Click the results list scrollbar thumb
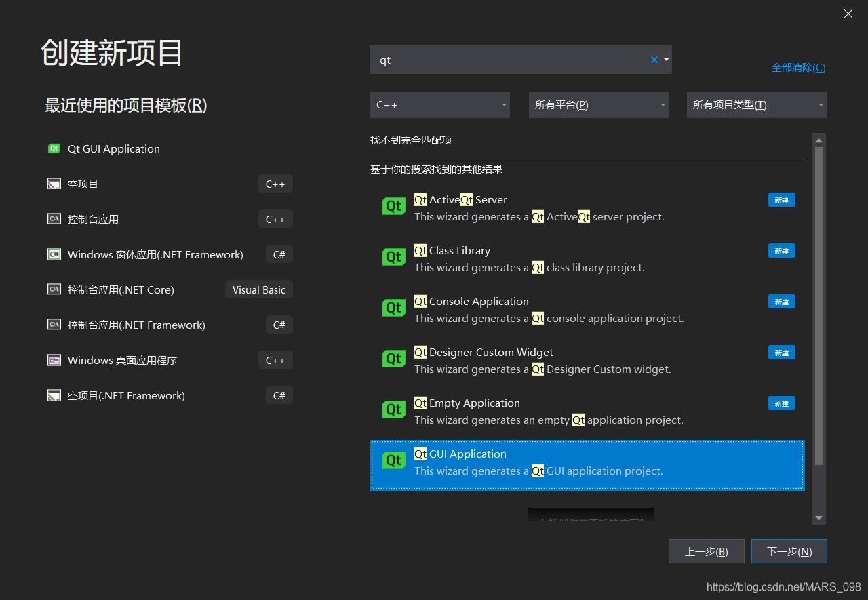868x600 pixels. coord(818,306)
